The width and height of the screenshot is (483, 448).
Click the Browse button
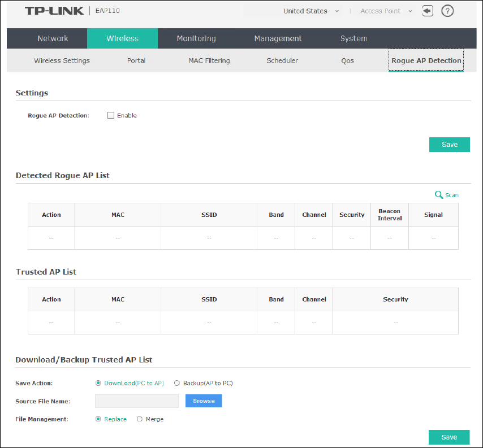[x=204, y=401]
